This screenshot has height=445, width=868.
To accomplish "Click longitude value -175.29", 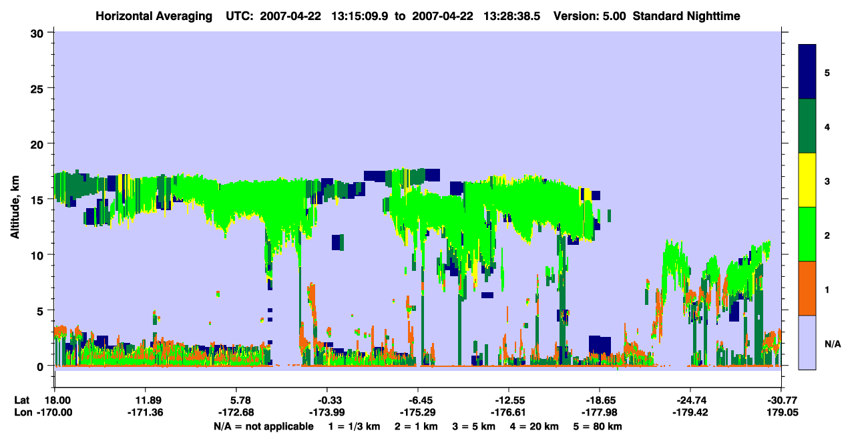I will coord(417,412).
